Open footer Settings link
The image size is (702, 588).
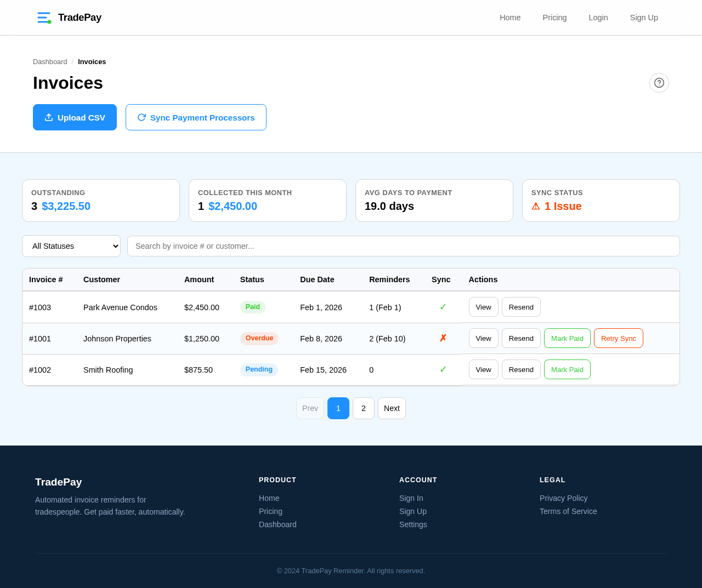click(x=413, y=524)
